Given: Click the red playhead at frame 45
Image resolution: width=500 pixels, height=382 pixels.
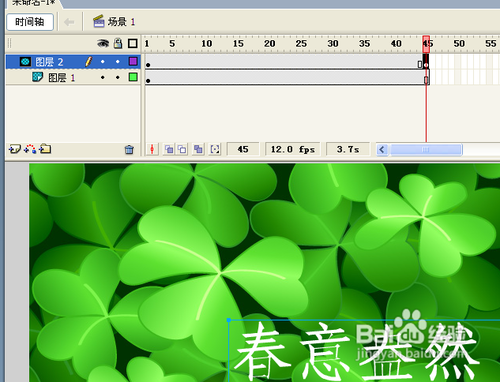Looking at the screenshot, I should 426,44.
